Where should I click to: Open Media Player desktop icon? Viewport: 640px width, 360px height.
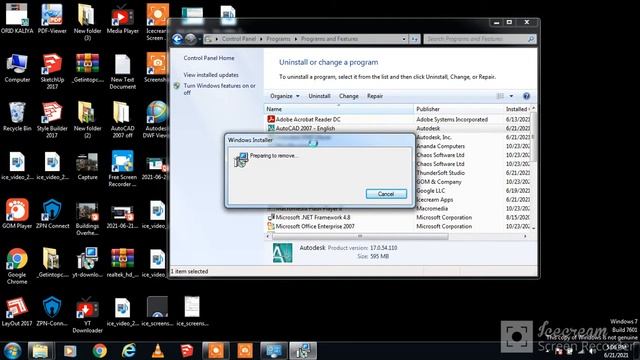click(122, 19)
